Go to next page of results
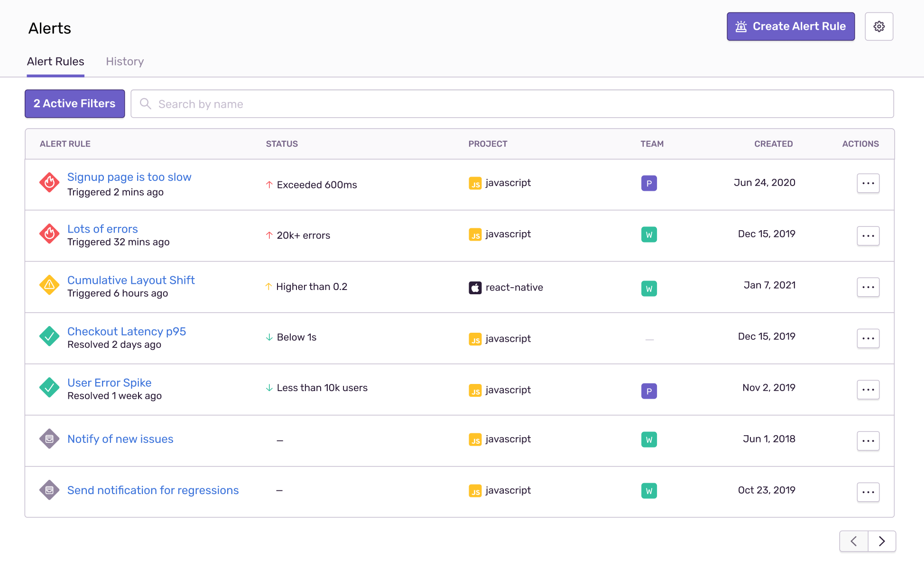Image resolution: width=924 pixels, height=580 pixels. (881, 541)
